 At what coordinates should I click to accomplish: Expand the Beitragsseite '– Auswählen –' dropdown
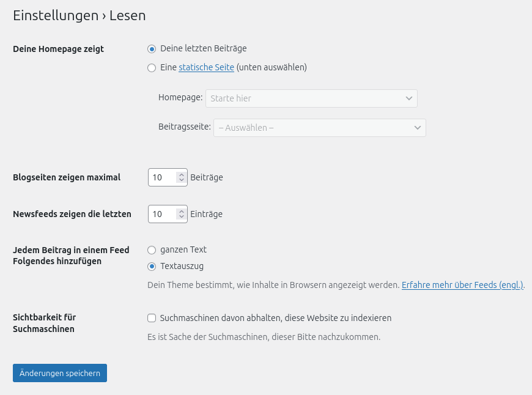(312, 128)
